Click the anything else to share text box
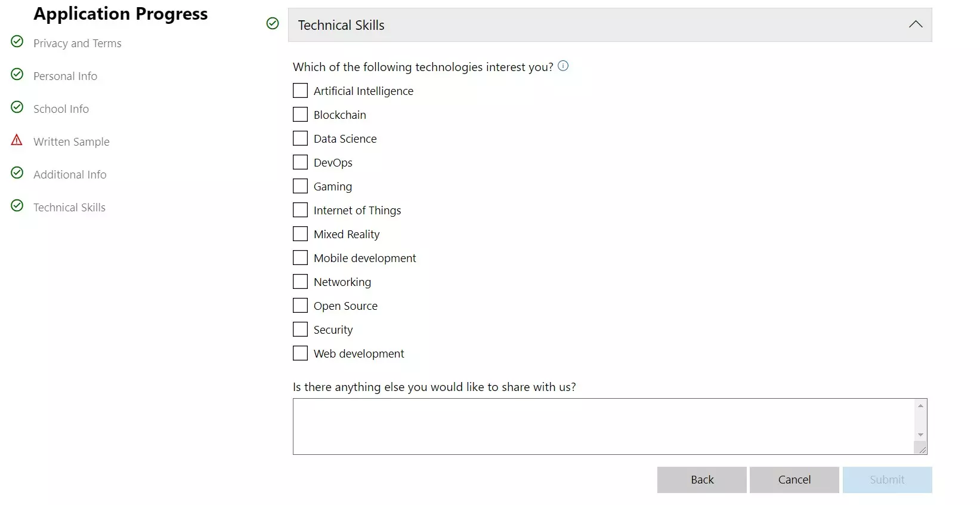 [604, 426]
